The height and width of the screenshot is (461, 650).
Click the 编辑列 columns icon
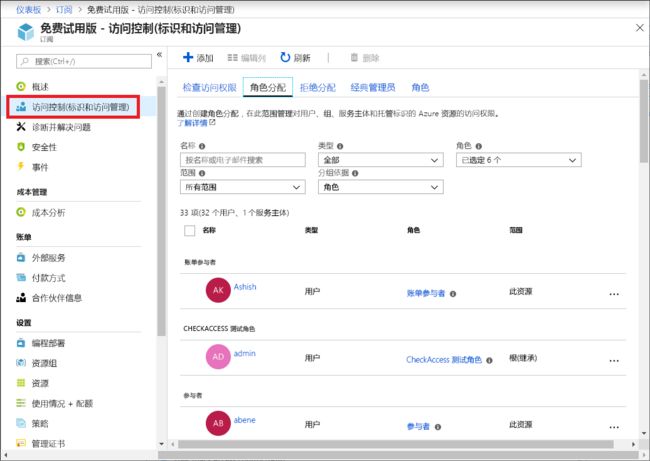click(x=233, y=58)
